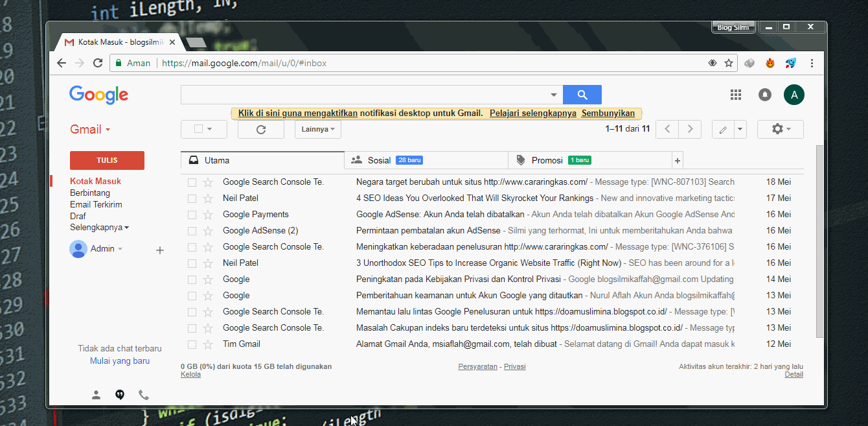Switch to the Promosi tab
The width and height of the screenshot is (868, 426).
coord(590,160)
